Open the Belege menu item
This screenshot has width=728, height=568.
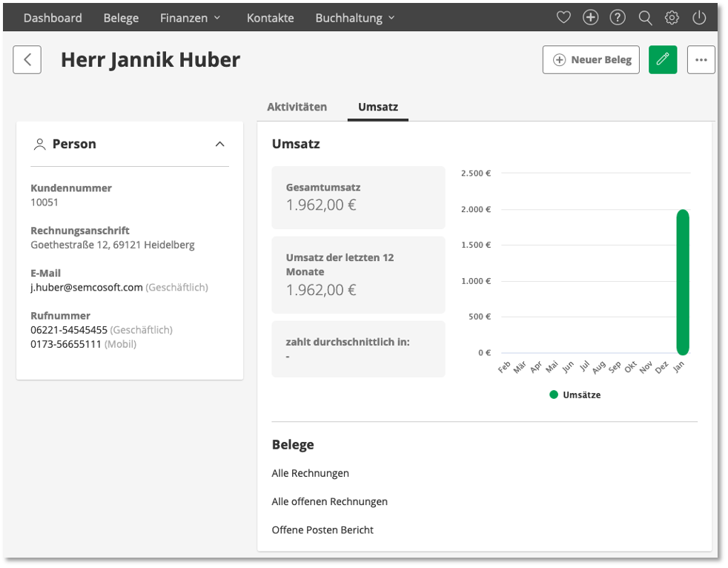coord(121,18)
